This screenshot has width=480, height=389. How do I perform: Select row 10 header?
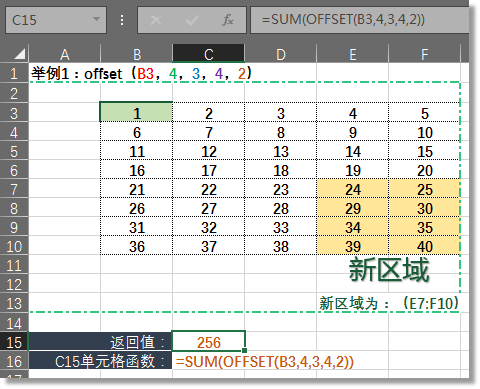[14, 246]
